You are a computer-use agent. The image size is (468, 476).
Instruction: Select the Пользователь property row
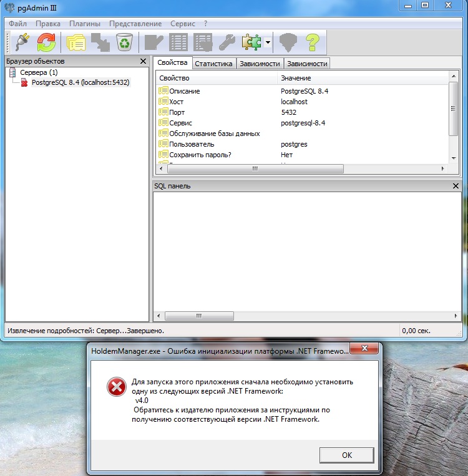click(x=303, y=144)
